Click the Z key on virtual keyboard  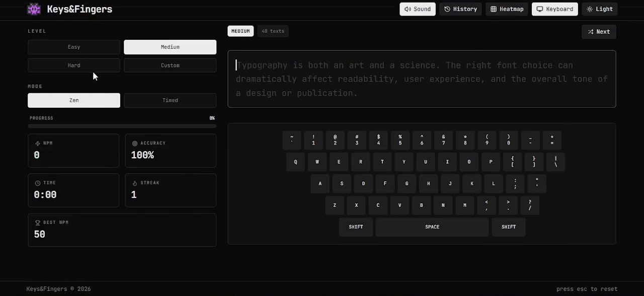[x=335, y=205]
